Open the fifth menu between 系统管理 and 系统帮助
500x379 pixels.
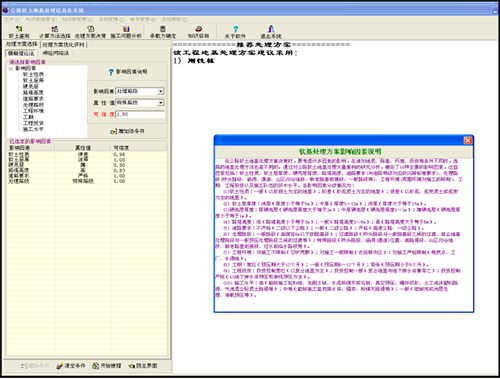click(x=143, y=19)
